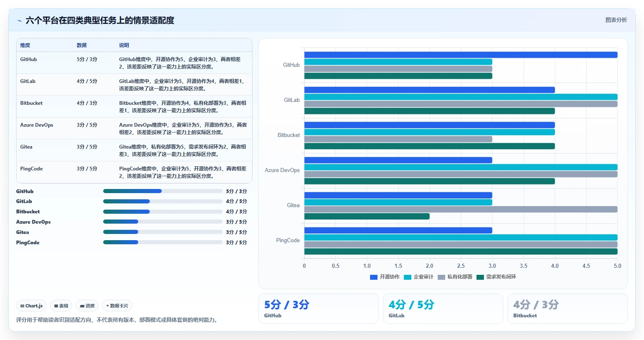
Task: Click the table description starting 'Azure DevOps维度中'
Action: click(x=183, y=128)
